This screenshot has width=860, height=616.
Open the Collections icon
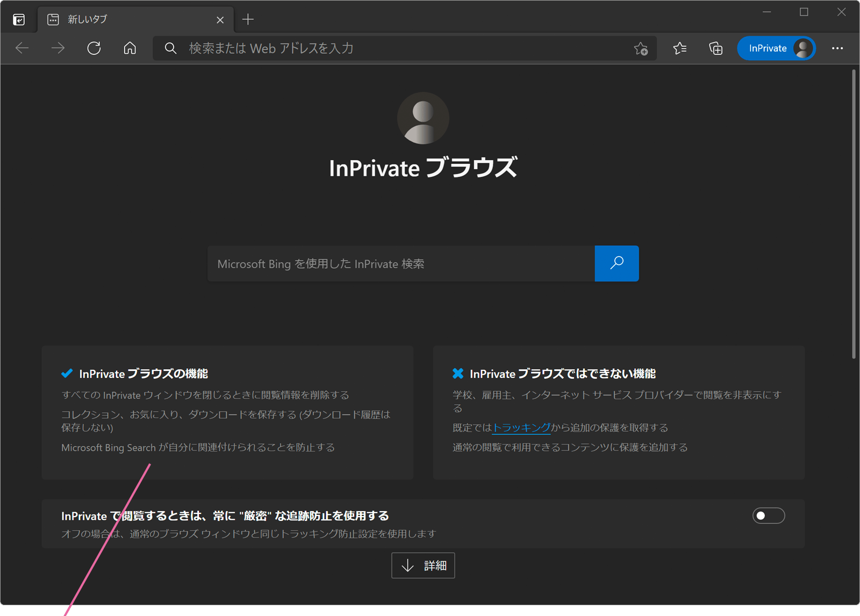coord(716,48)
